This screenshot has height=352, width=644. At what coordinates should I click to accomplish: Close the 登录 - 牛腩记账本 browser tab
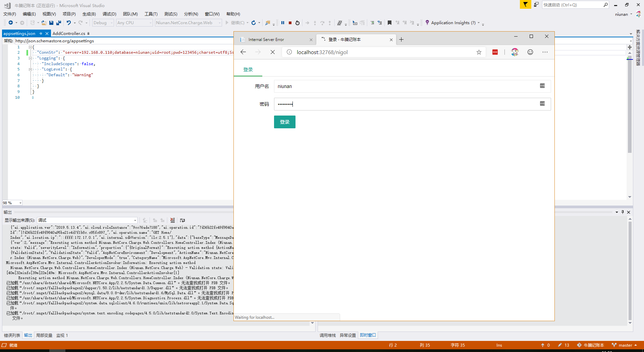click(x=391, y=40)
